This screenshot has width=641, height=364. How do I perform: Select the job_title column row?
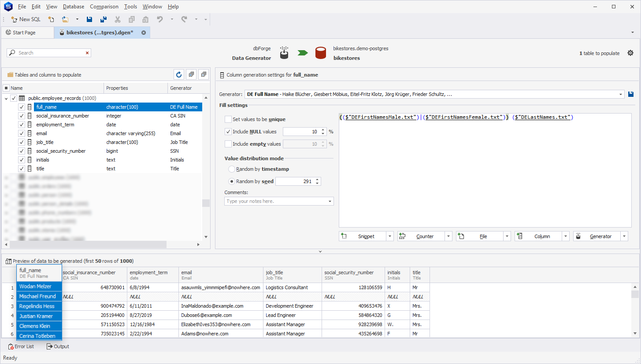(118, 142)
